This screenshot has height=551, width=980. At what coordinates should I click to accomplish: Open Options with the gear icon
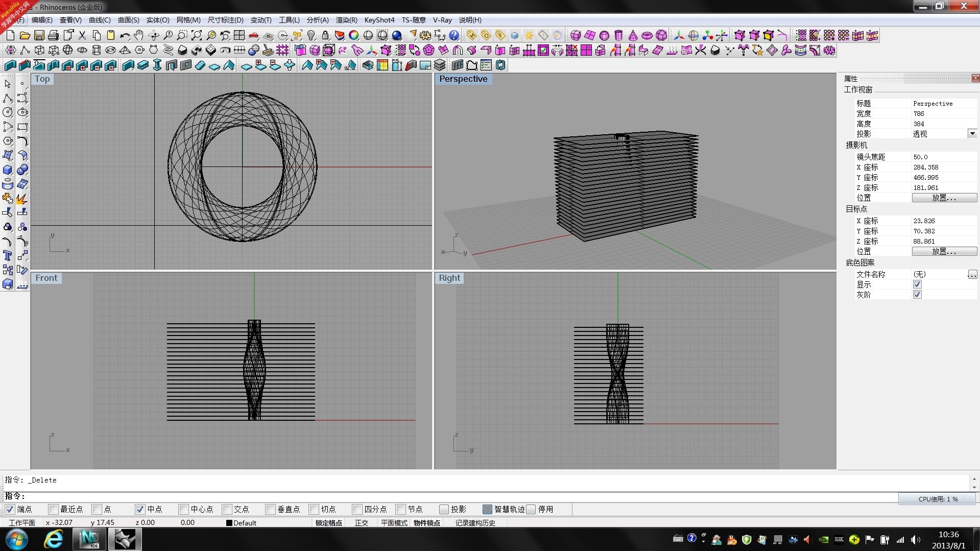425,35
